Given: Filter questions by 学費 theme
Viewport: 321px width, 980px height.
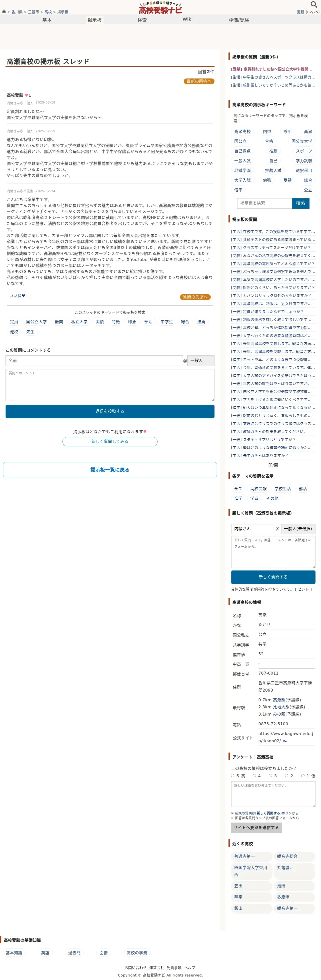Looking at the screenshot, I should (x=254, y=498).
